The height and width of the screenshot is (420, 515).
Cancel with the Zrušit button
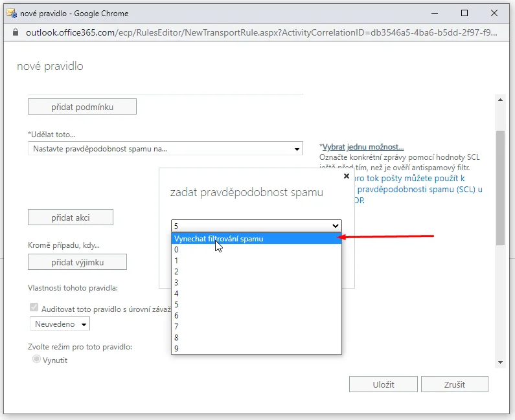pos(455,384)
